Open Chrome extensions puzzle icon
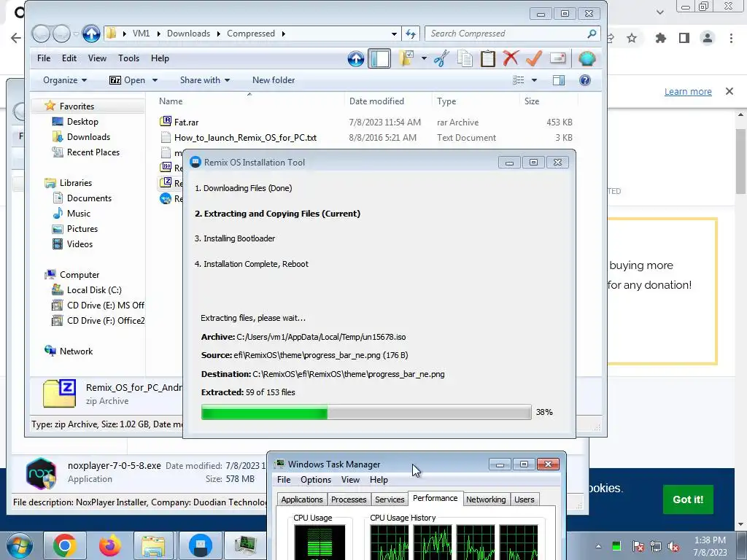This screenshot has height=560, width=747. (661, 38)
